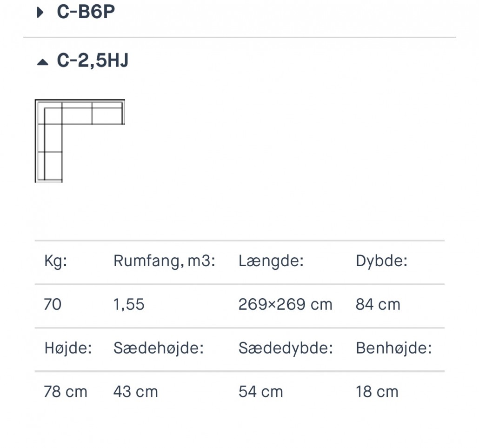479x448 pixels.
Task: Open the corner sofa outline diagram
Action: click(80, 140)
